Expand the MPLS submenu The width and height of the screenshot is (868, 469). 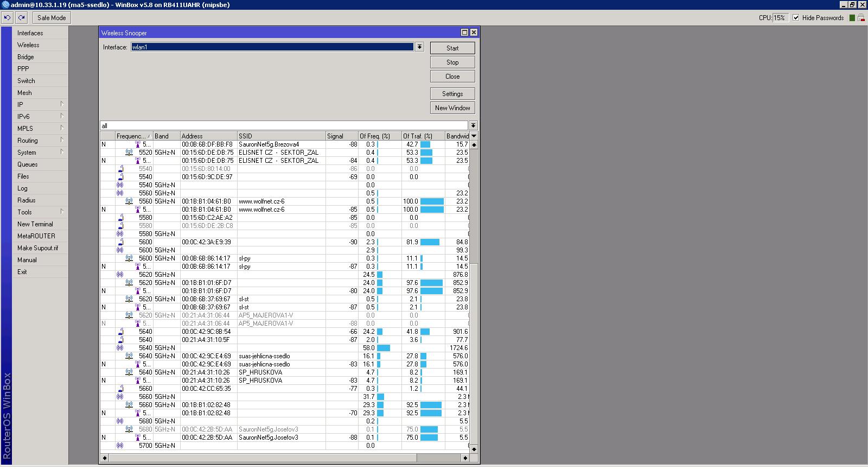tap(62, 128)
